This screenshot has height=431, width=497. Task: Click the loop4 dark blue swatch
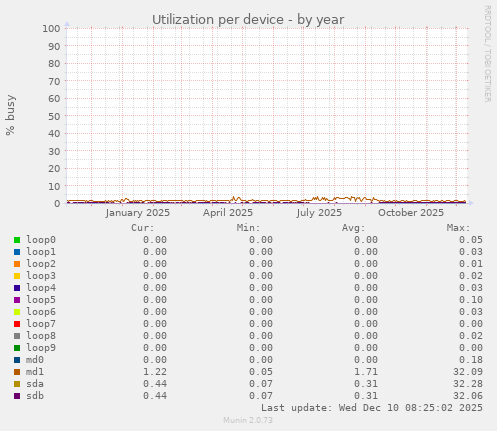(x=17, y=288)
